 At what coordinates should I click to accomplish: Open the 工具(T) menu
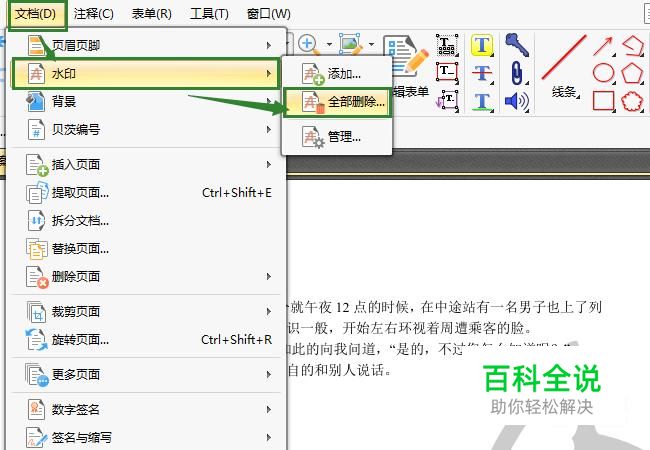click(209, 14)
